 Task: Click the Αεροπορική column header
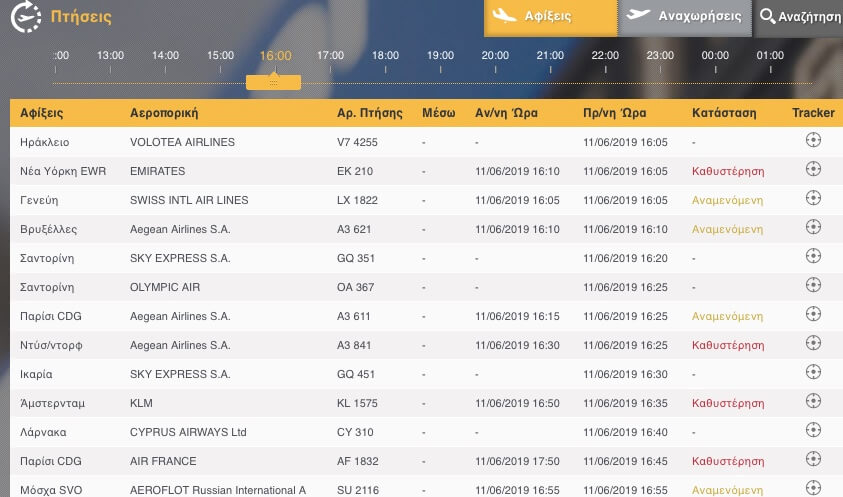point(164,113)
